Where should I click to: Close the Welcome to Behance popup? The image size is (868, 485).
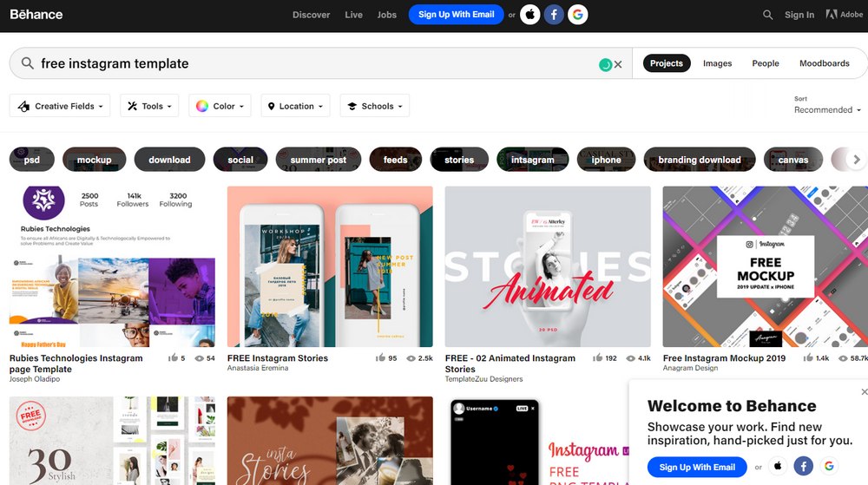865,391
